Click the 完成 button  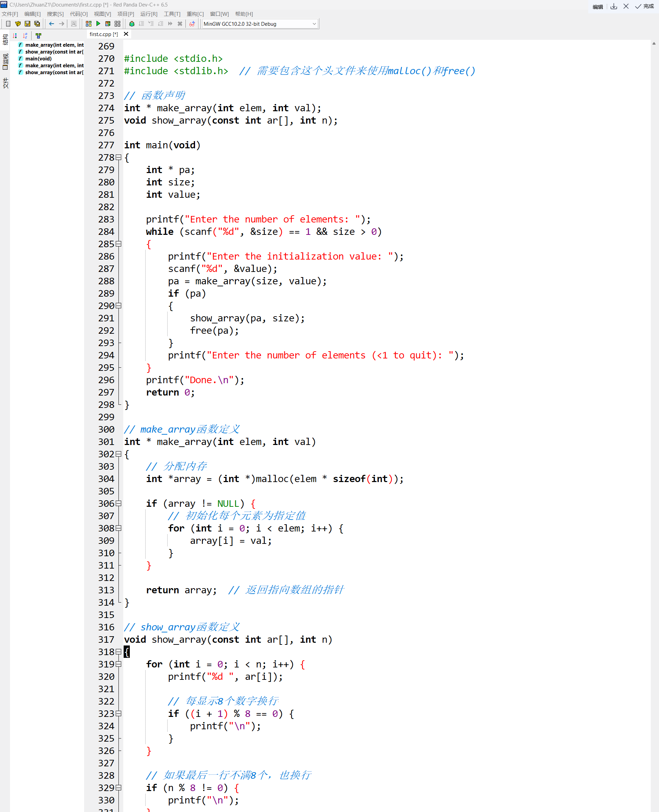click(645, 7)
